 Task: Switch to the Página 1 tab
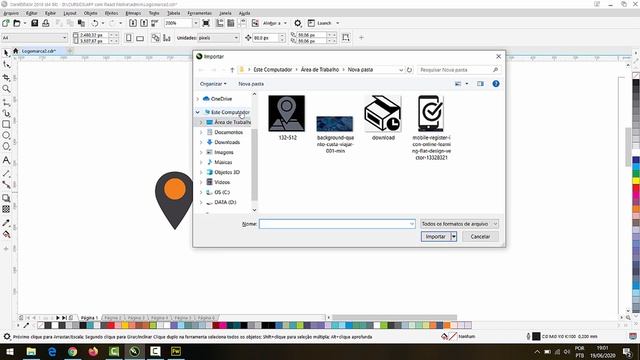[x=89, y=318]
